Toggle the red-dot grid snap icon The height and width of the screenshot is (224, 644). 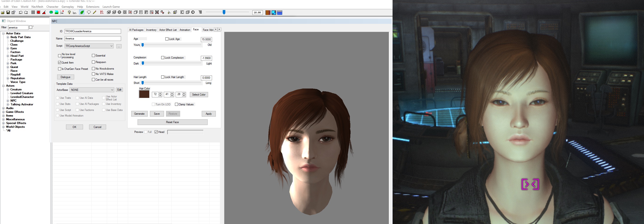click(x=38, y=13)
